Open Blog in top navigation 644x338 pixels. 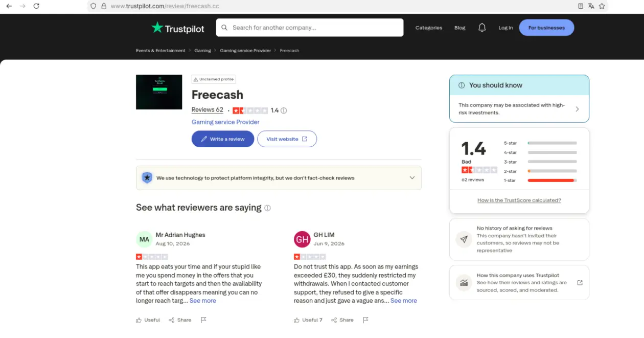coord(460,28)
